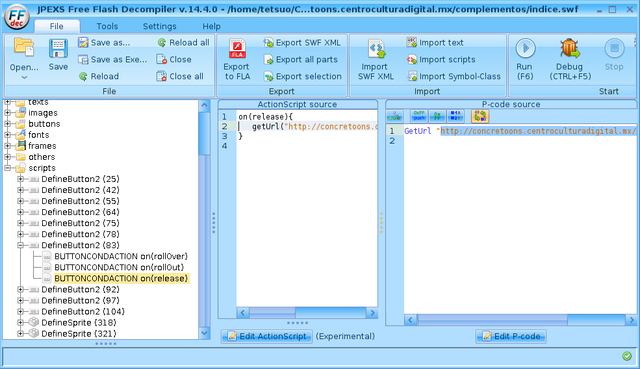The height and width of the screenshot is (369, 640).
Task: Open the Help ribbon tab
Action: (x=211, y=26)
